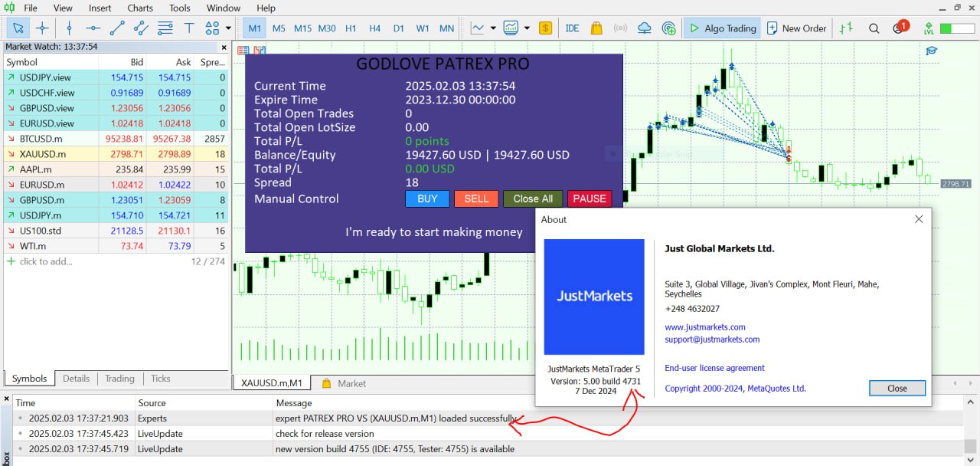Click the price bars depth icon
The width and height of the screenshot is (980, 466).
846,28
